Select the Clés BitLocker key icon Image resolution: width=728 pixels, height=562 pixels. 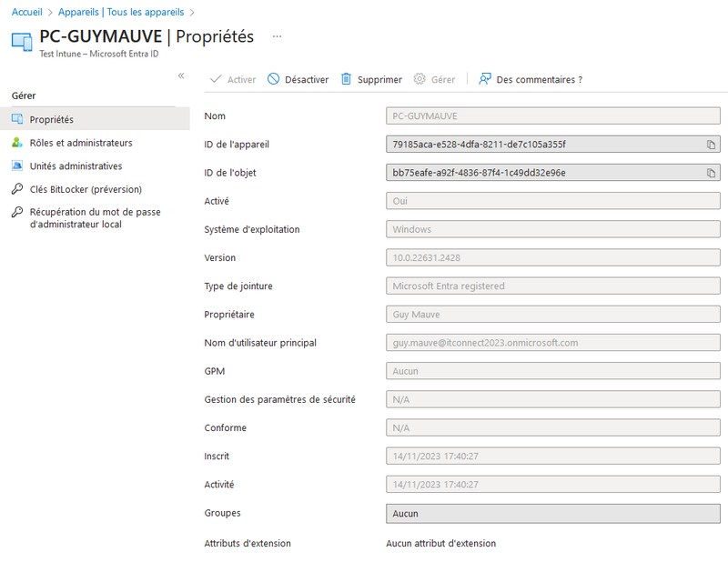(x=15, y=189)
